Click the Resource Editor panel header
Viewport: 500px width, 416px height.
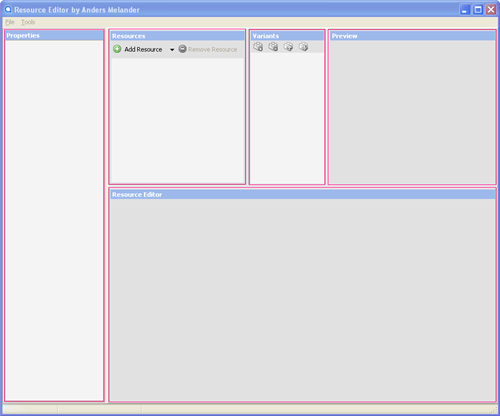click(303, 194)
